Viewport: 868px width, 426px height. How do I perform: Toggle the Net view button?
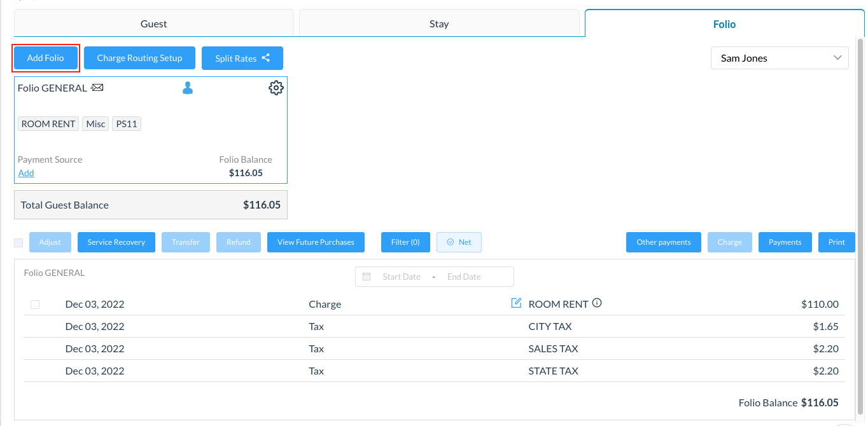tap(459, 242)
